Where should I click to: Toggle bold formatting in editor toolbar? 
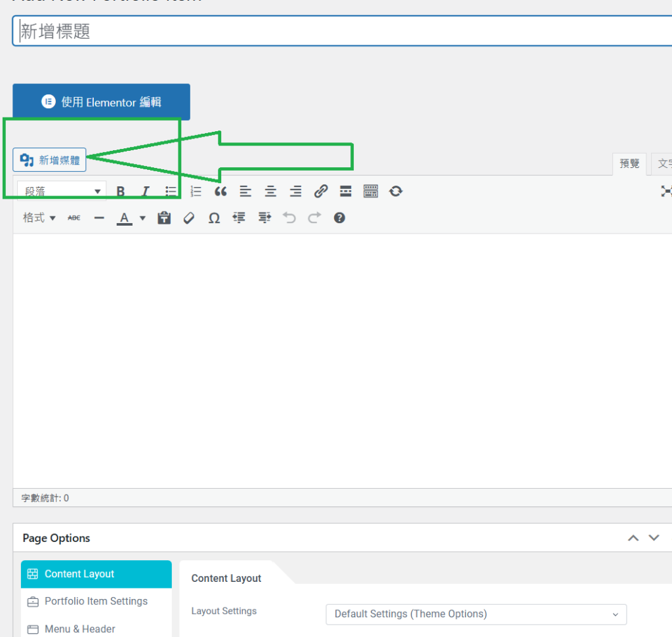(121, 192)
